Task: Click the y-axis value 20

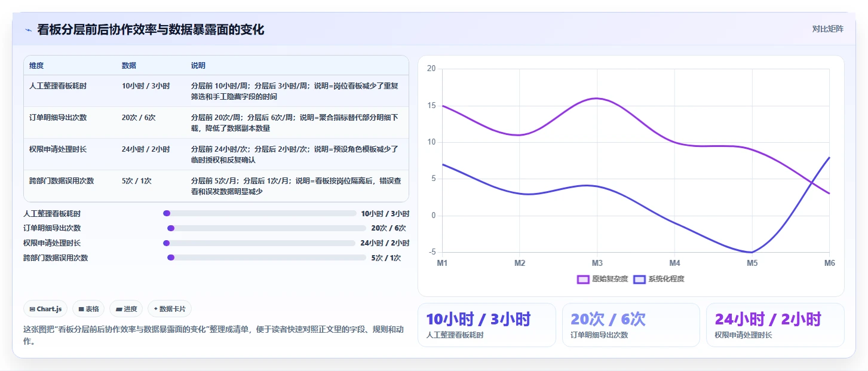Action: [431, 69]
